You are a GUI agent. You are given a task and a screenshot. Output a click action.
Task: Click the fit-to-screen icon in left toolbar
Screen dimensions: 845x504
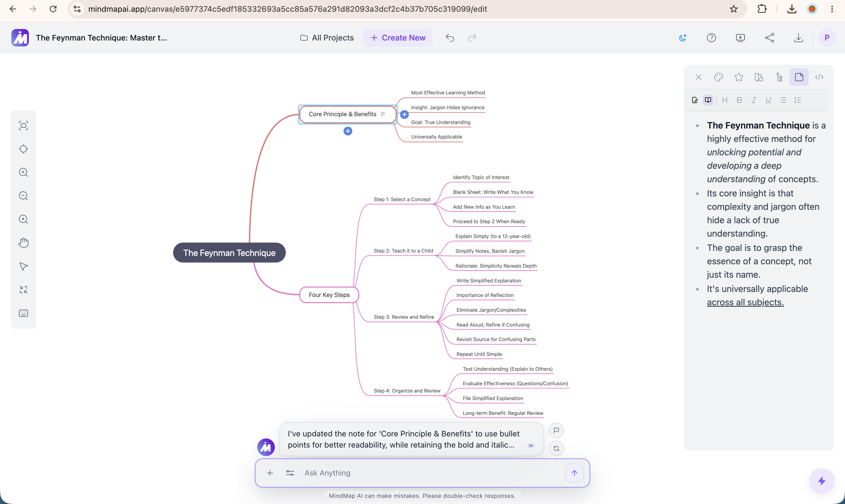(x=23, y=125)
